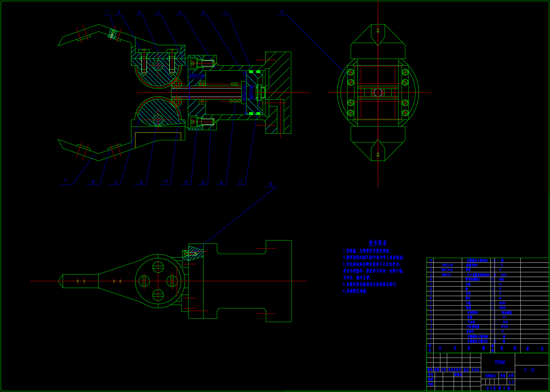Select the 耐油橡胶 material entry in row 7

pyautogui.click(x=507, y=313)
